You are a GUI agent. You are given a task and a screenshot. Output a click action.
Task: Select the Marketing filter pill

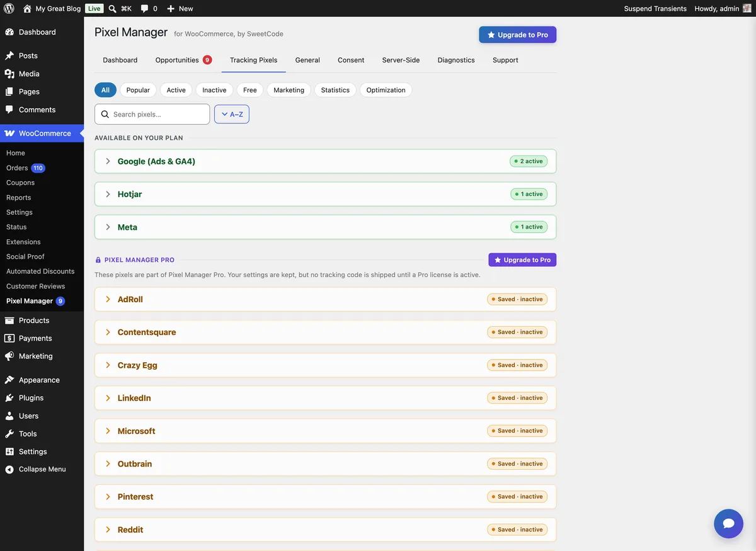pyautogui.click(x=289, y=90)
